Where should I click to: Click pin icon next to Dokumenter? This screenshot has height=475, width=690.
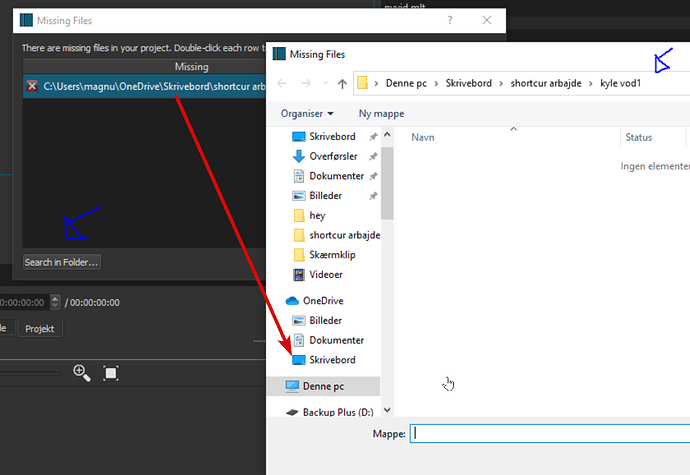point(373,176)
